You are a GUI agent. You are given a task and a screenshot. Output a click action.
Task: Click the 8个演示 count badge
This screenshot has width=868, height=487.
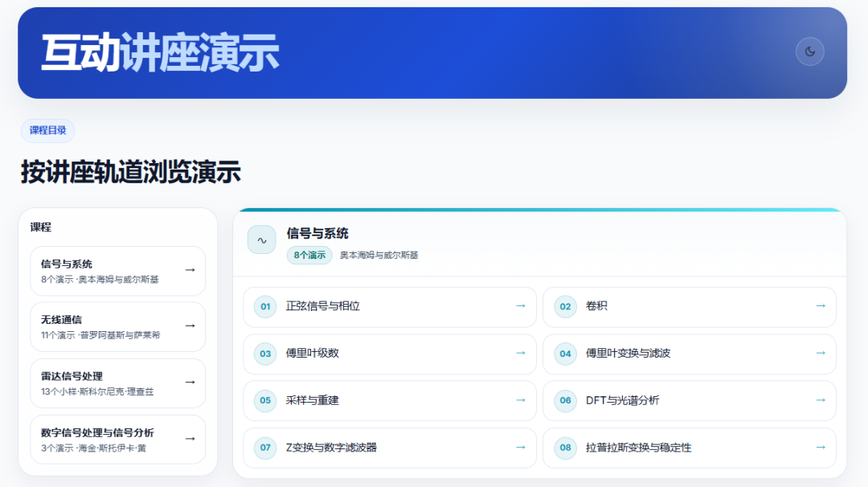[x=309, y=255]
